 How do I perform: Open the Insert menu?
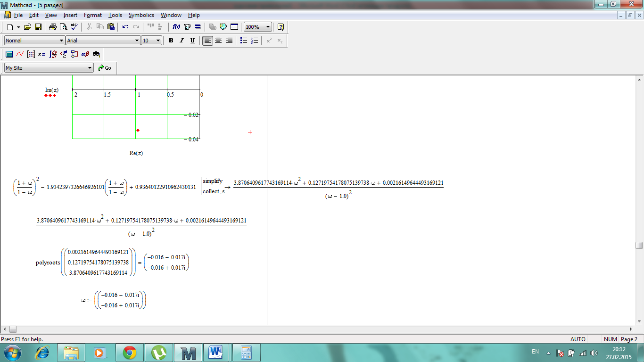70,15
